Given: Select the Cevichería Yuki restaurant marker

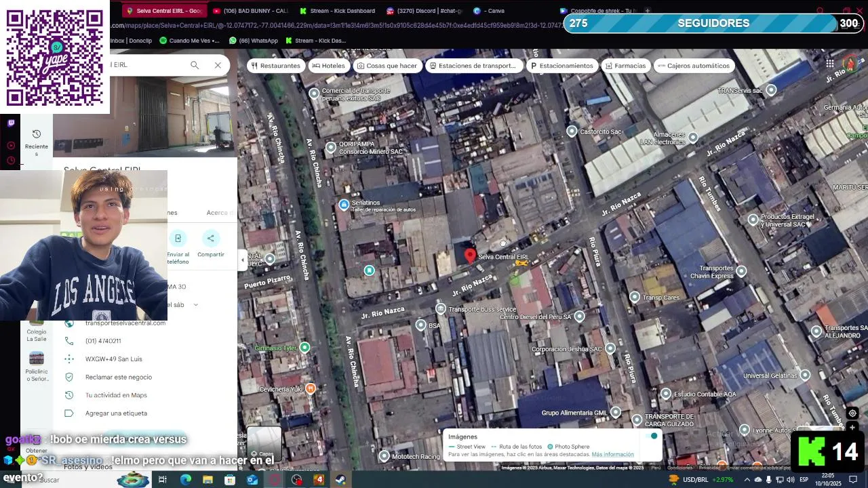Looking at the screenshot, I should [x=311, y=388].
